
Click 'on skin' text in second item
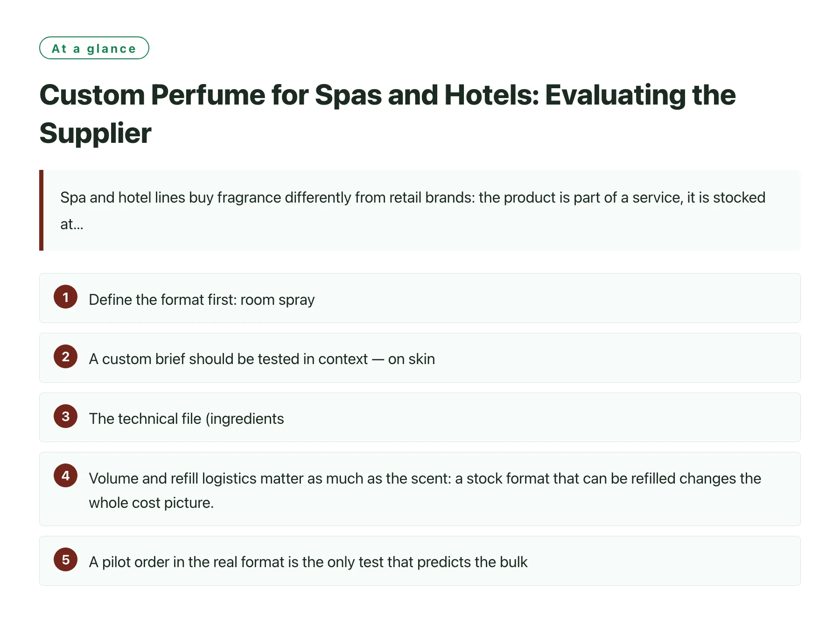click(x=412, y=359)
